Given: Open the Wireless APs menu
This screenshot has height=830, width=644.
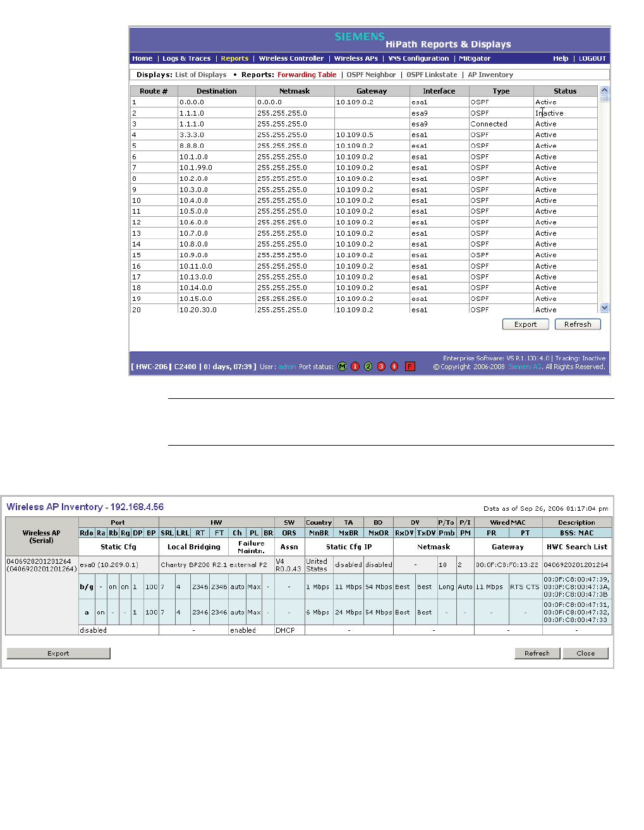Looking at the screenshot, I should pyautogui.click(x=356, y=58).
